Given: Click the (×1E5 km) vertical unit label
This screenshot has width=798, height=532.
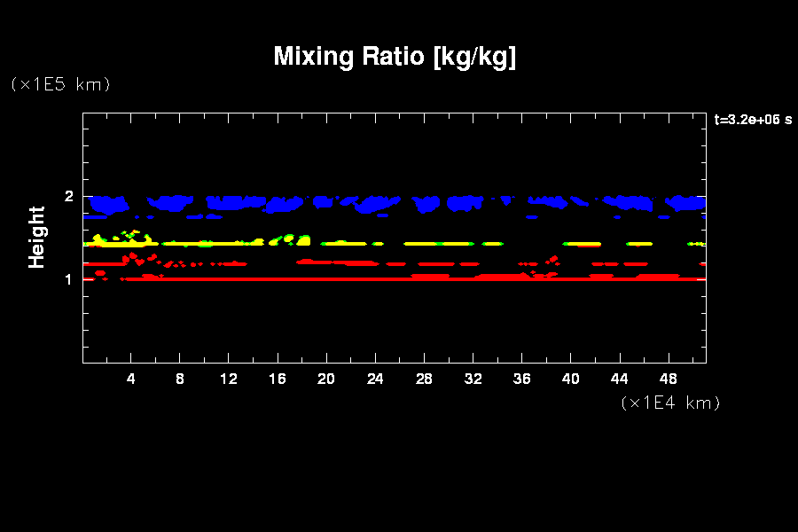Looking at the screenshot, I should click(60, 84).
